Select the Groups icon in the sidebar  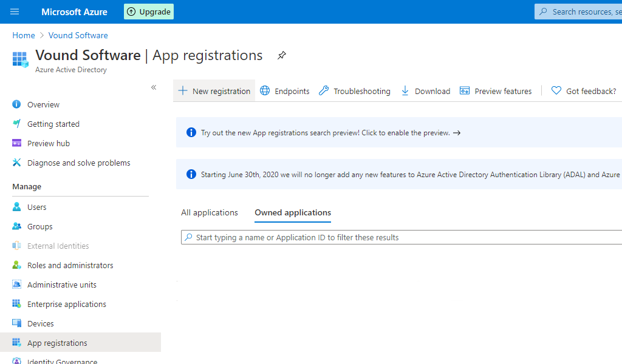pos(16,226)
